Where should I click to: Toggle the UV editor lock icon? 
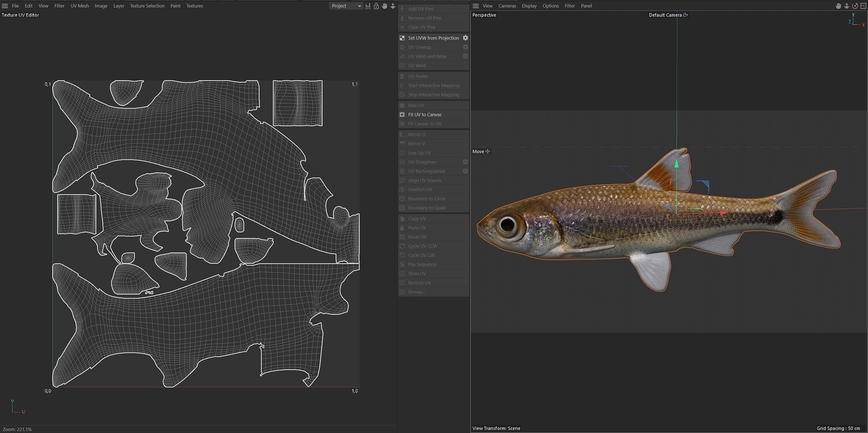(x=376, y=6)
